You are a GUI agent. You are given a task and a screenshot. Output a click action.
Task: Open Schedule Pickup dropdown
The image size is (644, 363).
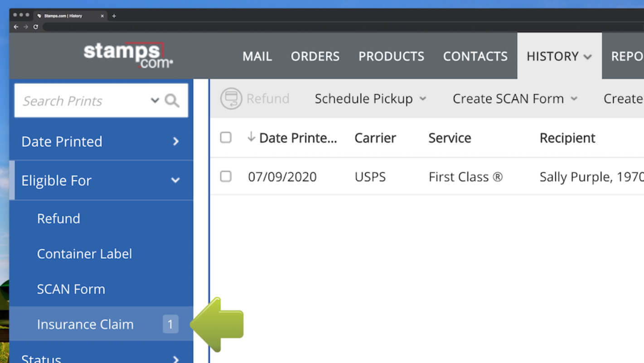coord(370,98)
